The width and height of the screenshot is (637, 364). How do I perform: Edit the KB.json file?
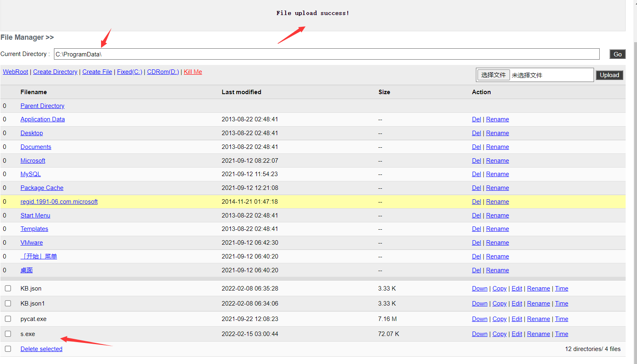(517, 289)
